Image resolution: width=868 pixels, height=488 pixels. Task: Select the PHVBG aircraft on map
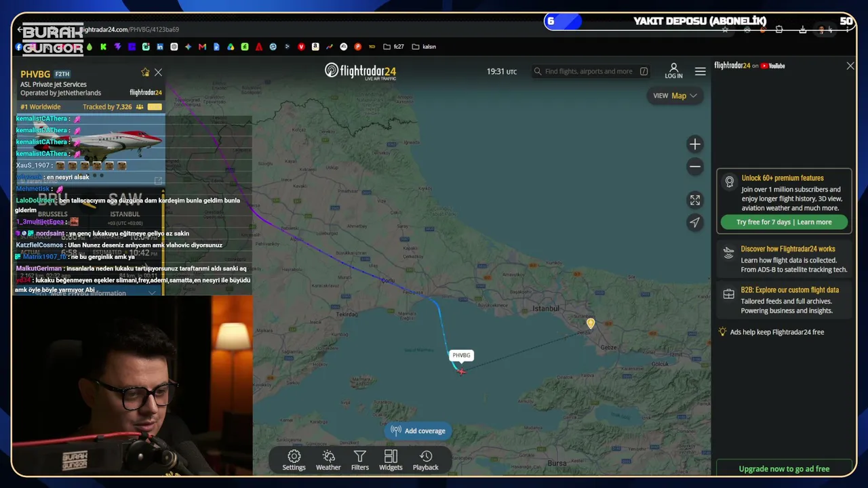click(461, 371)
